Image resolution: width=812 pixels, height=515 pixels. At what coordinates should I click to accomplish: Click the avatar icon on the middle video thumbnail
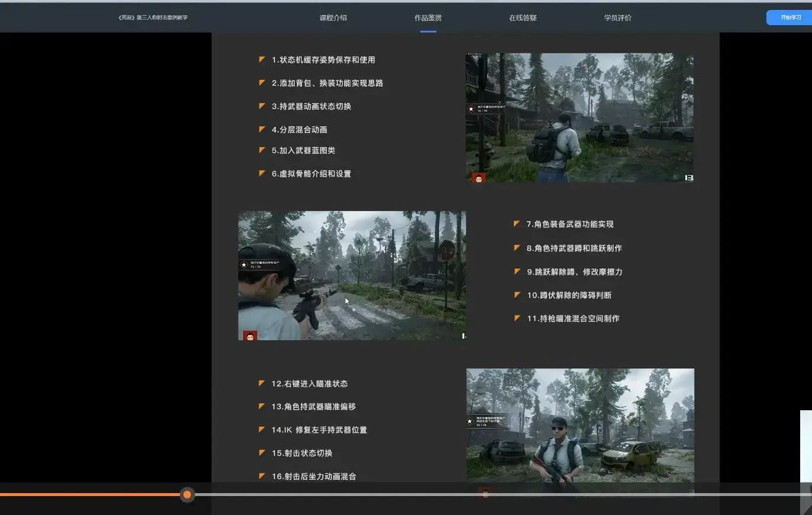click(250, 334)
